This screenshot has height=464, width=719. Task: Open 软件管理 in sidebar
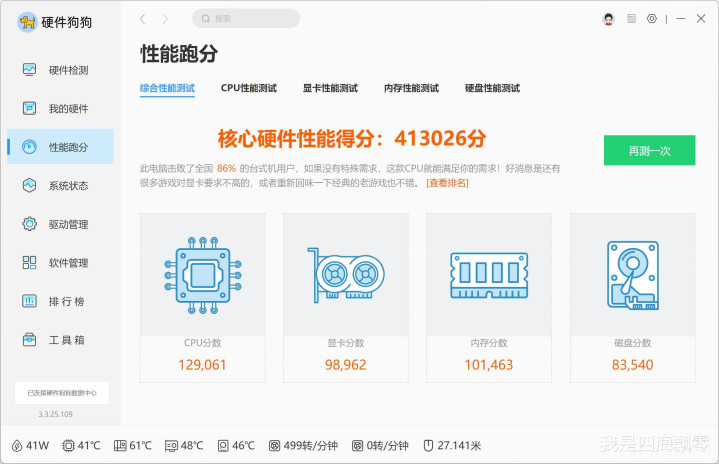(x=60, y=262)
